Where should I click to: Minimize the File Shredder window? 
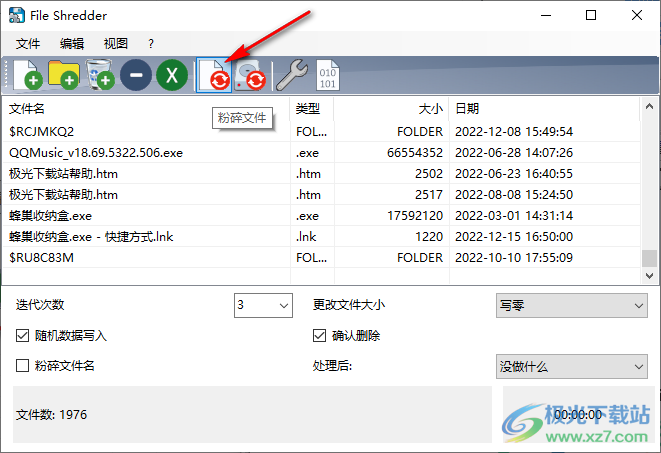click(546, 16)
